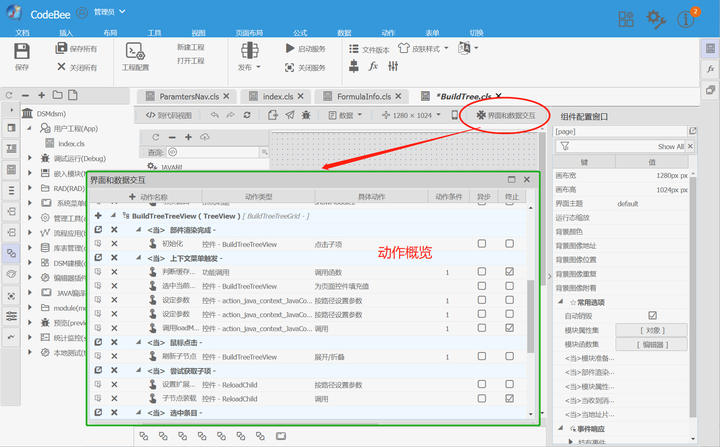Click filter funnel icon in config panel
The width and height of the screenshot is (720, 447).
click(x=565, y=146)
